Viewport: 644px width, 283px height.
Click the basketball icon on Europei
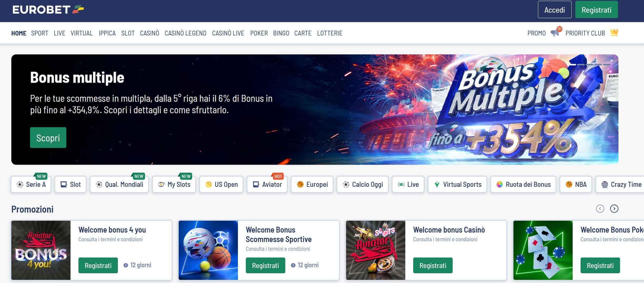tap(300, 184)
